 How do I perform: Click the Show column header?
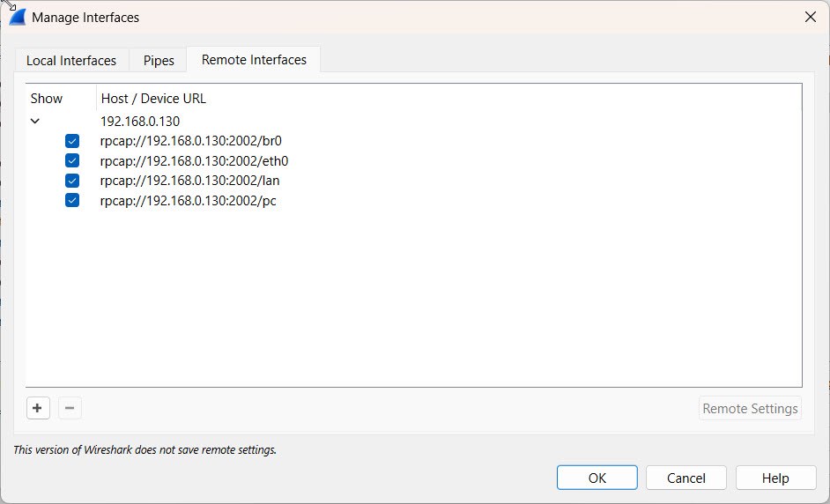61,99
